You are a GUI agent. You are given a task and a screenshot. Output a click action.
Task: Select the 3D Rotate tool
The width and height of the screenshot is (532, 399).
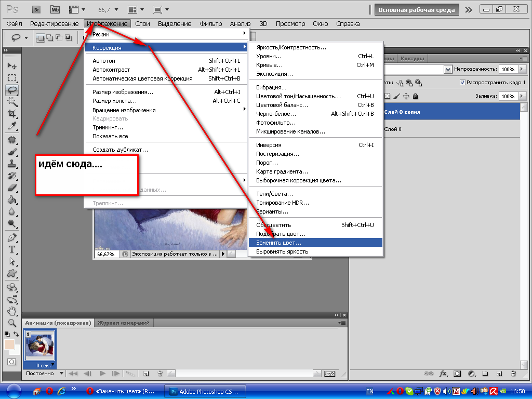tap(12, 287)
